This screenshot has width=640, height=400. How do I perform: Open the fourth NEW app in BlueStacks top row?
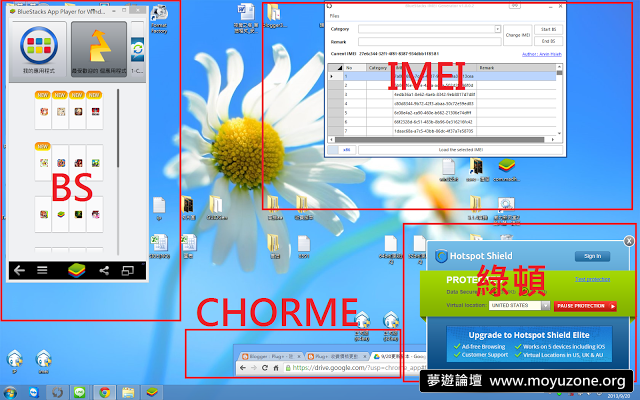[95, 111]
